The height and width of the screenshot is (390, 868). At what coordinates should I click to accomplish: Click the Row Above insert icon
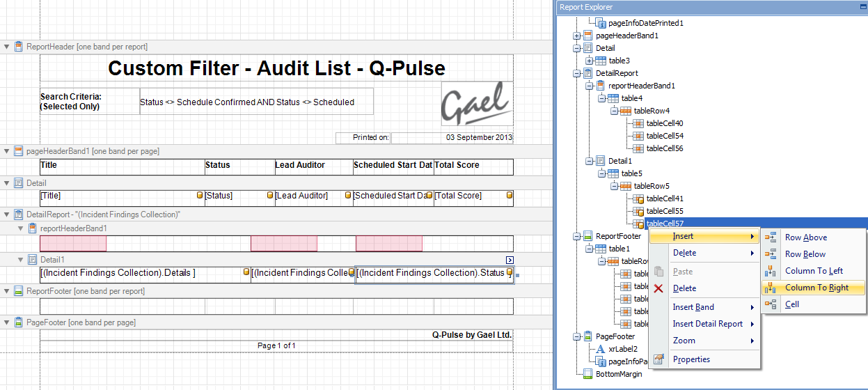point(771,237)
